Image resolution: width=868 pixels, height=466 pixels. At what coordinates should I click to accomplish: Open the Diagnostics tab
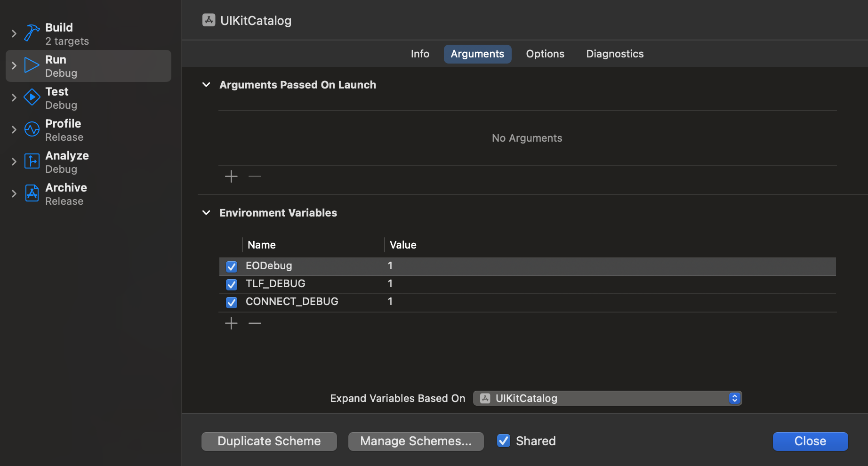(x=614, y=54)
